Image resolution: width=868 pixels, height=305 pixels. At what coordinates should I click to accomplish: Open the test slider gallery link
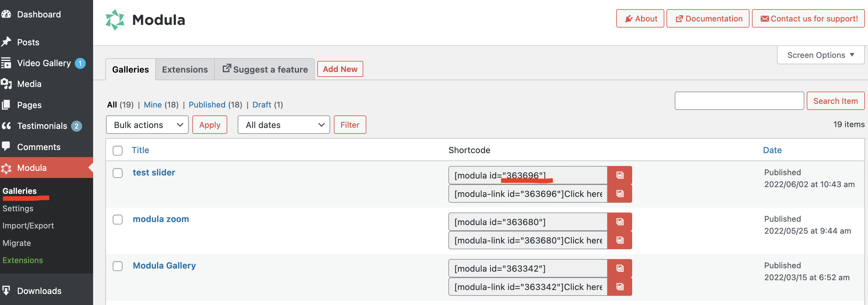click(154, 172)
